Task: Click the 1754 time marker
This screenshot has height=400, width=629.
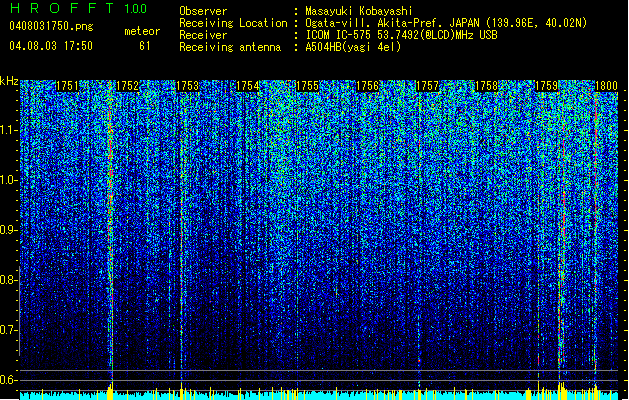Action: tap(248, 86)
